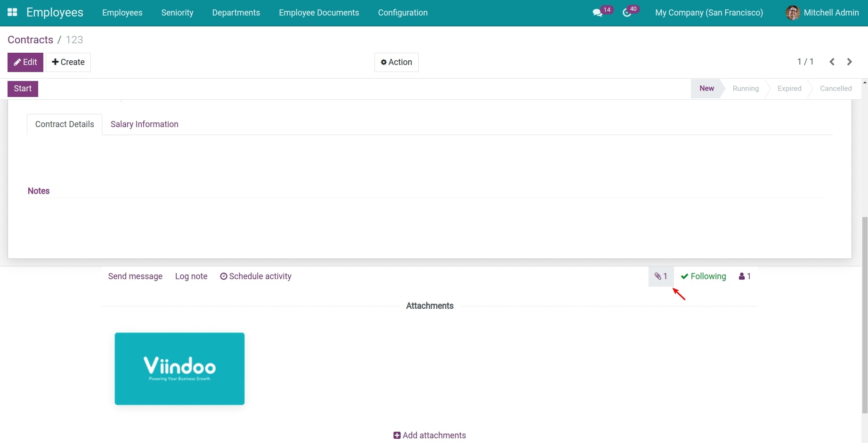Expand the Action dropdown menu
868x443 pixels.
[396, 62]
